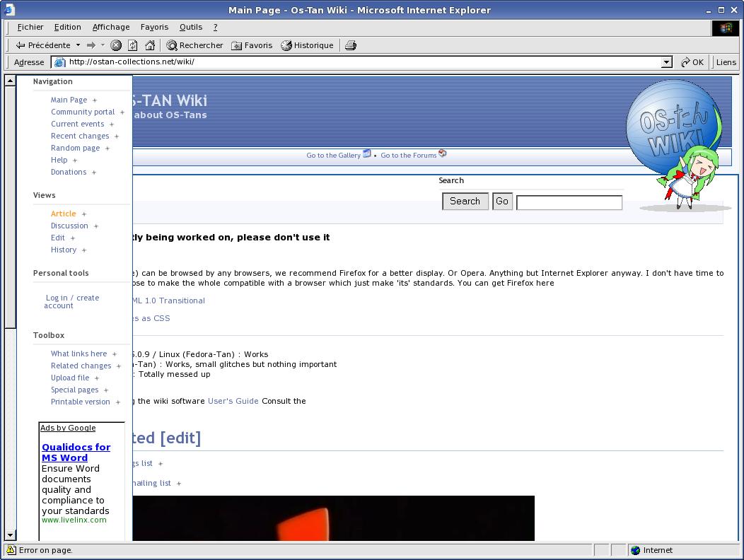Open the User's Guide link
744x560 pixels.
[x=233, y=401]
